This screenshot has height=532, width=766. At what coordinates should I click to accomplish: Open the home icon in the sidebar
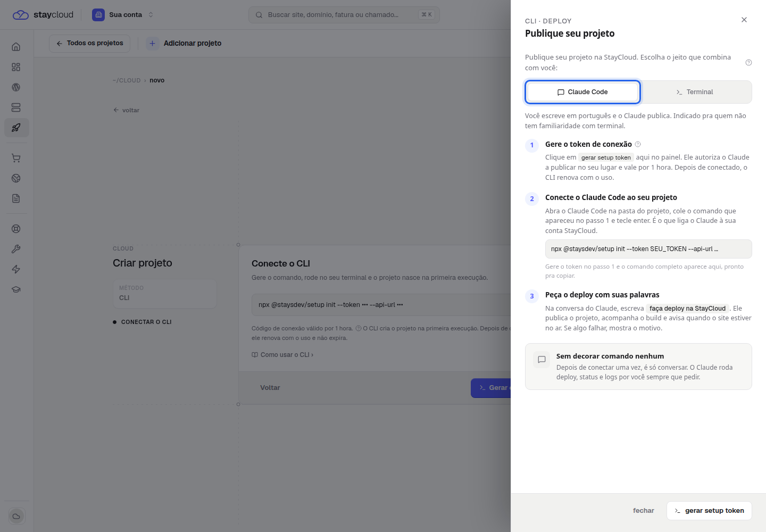tap(16, 47)
